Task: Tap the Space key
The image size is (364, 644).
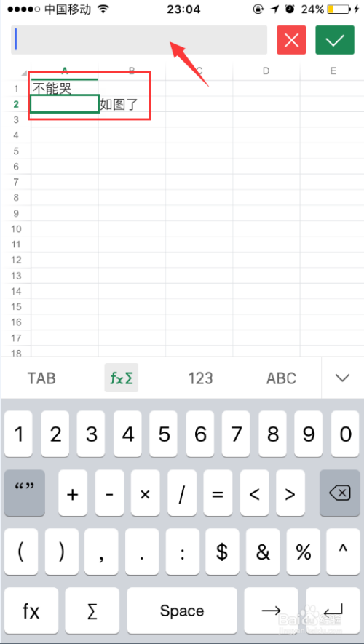Action: (x=182, y=611)
